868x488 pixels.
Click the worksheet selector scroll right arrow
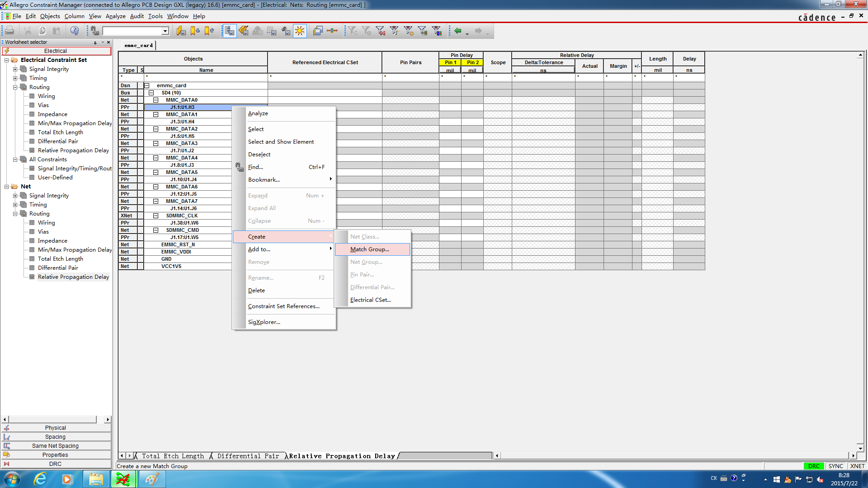click(108, 420)
